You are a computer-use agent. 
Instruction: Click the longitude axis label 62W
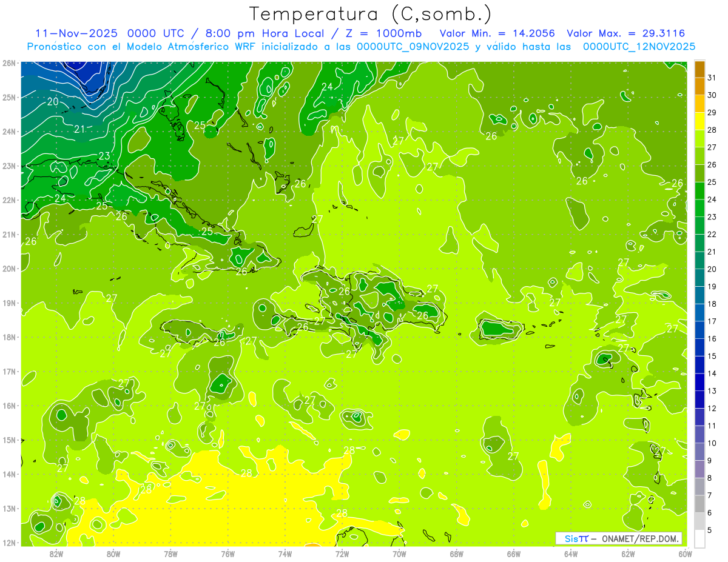[628, 554]
